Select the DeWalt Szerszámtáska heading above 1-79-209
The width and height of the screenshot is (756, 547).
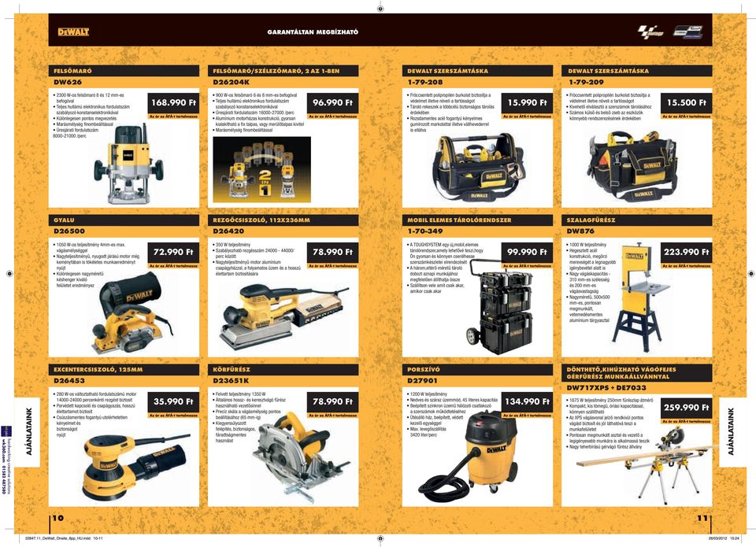(609, 71)
